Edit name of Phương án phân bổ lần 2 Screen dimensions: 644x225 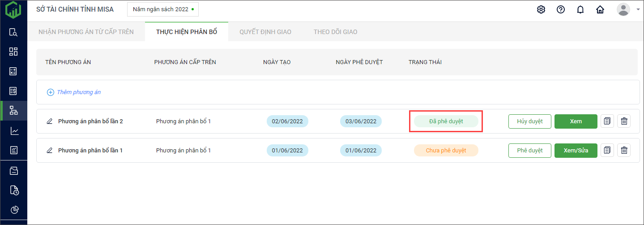click(50, 121)
